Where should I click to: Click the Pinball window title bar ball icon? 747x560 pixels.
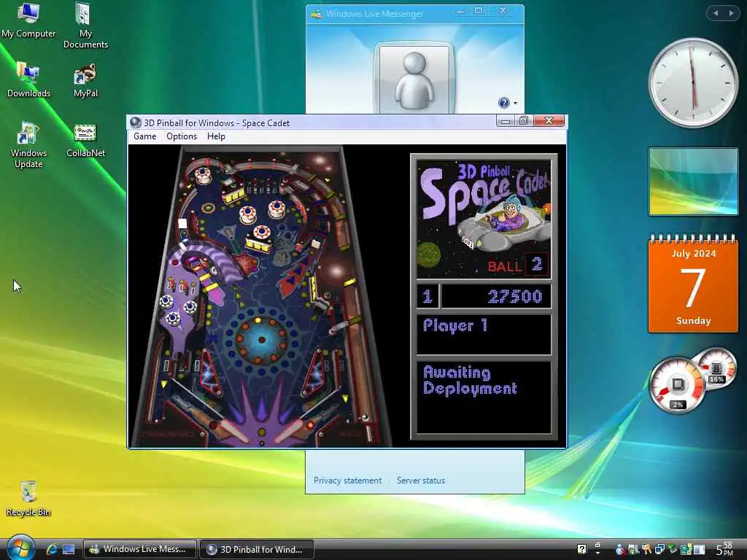[x=135, y=122]
